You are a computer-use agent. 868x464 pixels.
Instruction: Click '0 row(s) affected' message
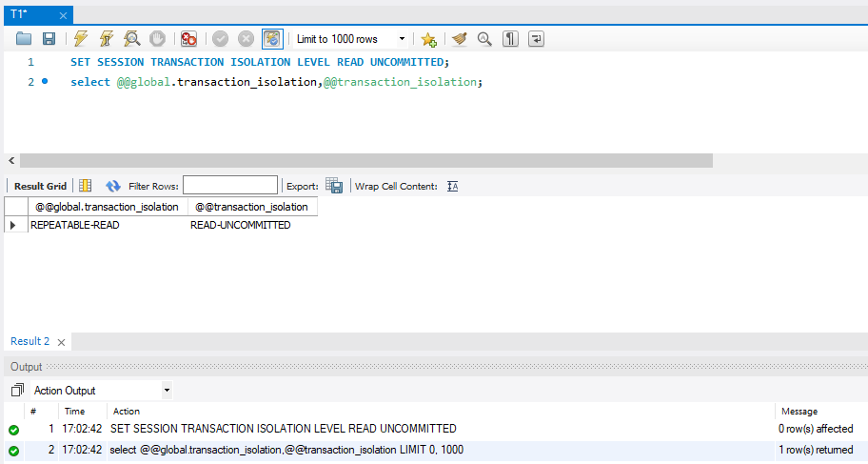pos(816,429)
